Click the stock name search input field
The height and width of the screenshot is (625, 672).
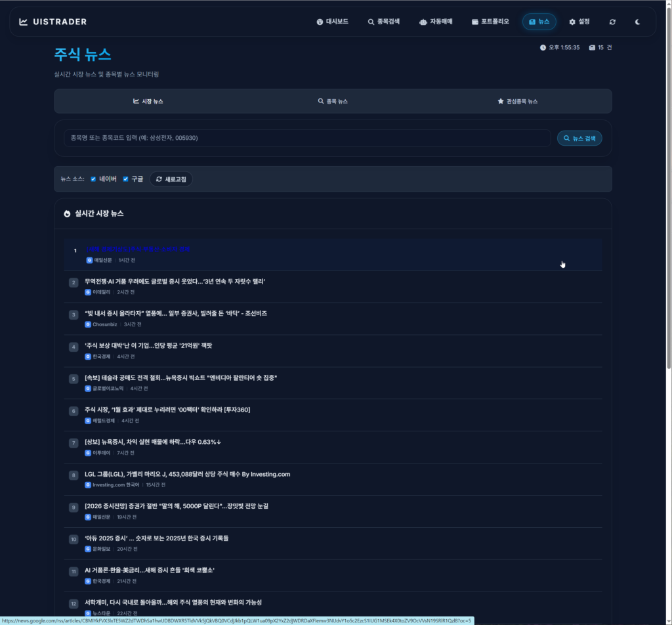(x=306, y=138)
